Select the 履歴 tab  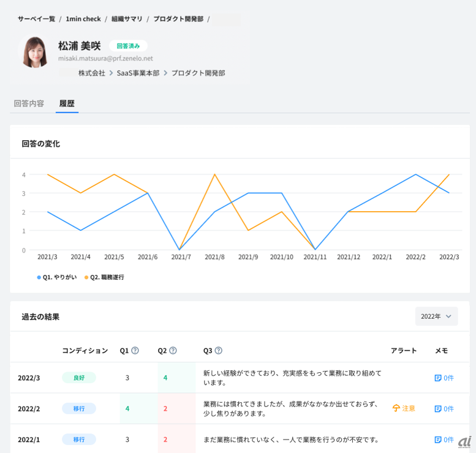pos(67,103)
